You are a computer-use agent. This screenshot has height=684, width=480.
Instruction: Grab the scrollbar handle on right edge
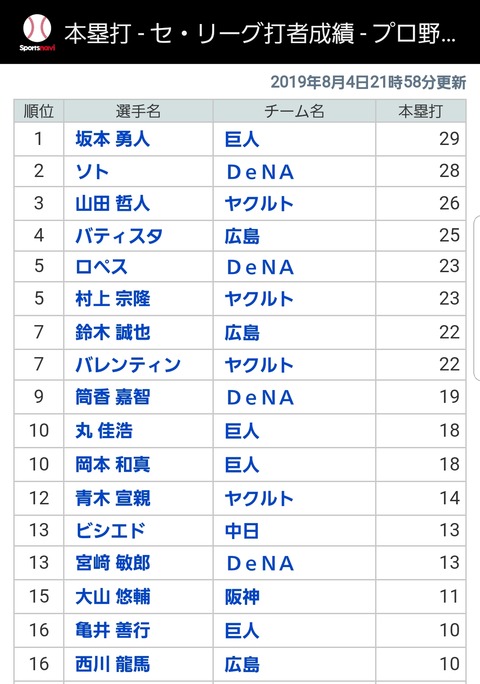point(477,298)
